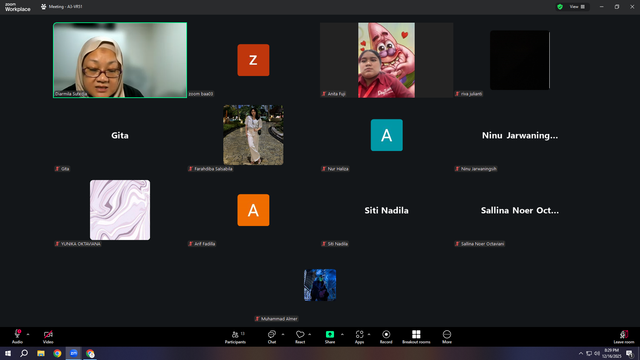Open Windows taskbar search
Viewport: 640px width, 360px height.
coord(24,353)
